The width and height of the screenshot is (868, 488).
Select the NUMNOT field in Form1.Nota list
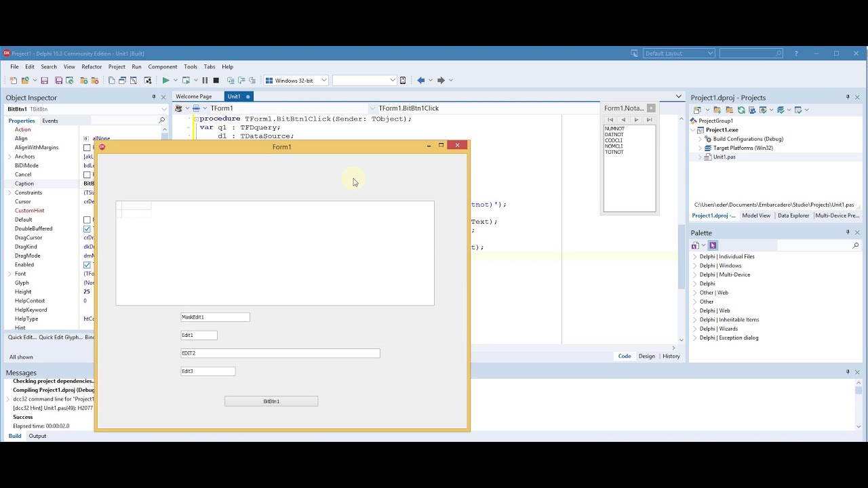point(614,129)
